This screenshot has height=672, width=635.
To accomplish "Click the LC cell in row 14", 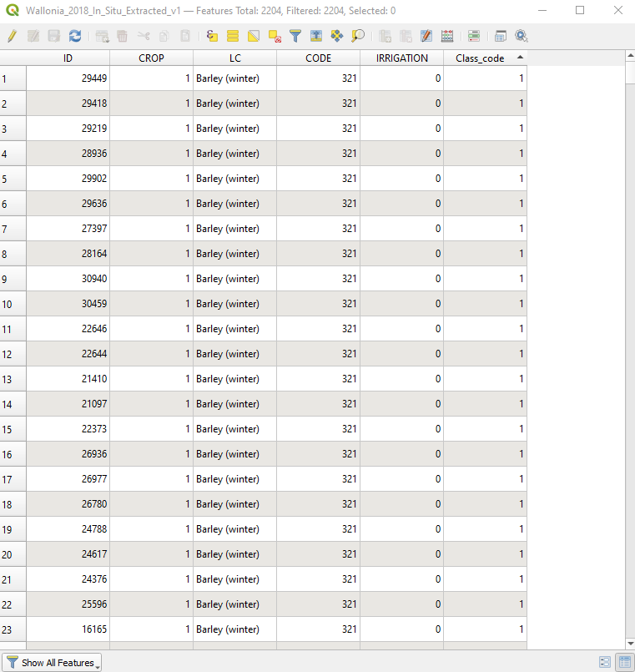I will click(234, 404).
